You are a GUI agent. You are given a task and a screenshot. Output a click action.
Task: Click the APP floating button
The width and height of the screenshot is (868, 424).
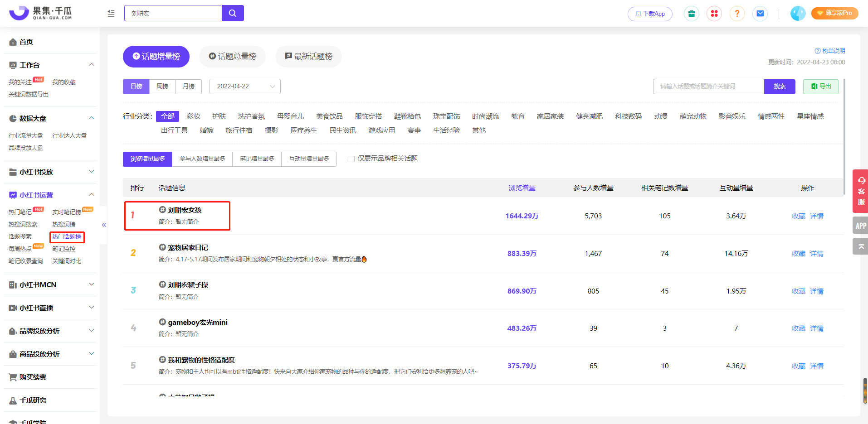[860, 226]
